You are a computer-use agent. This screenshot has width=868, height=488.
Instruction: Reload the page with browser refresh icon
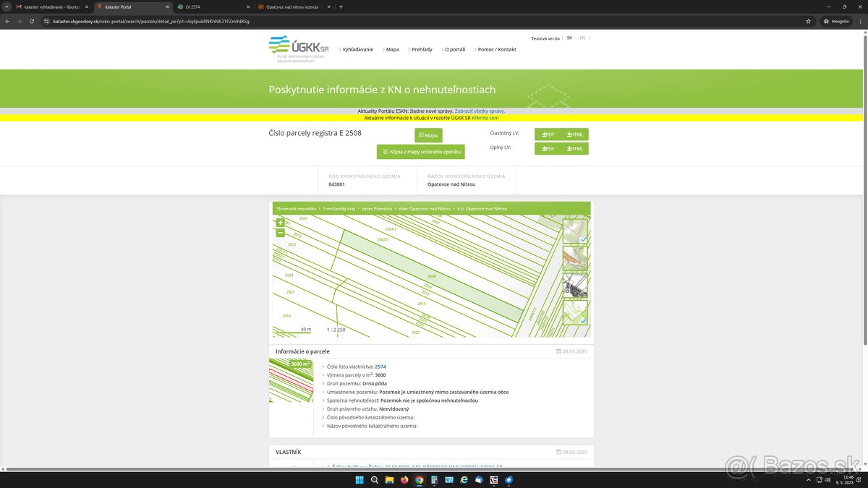click(x=32, y=21)
